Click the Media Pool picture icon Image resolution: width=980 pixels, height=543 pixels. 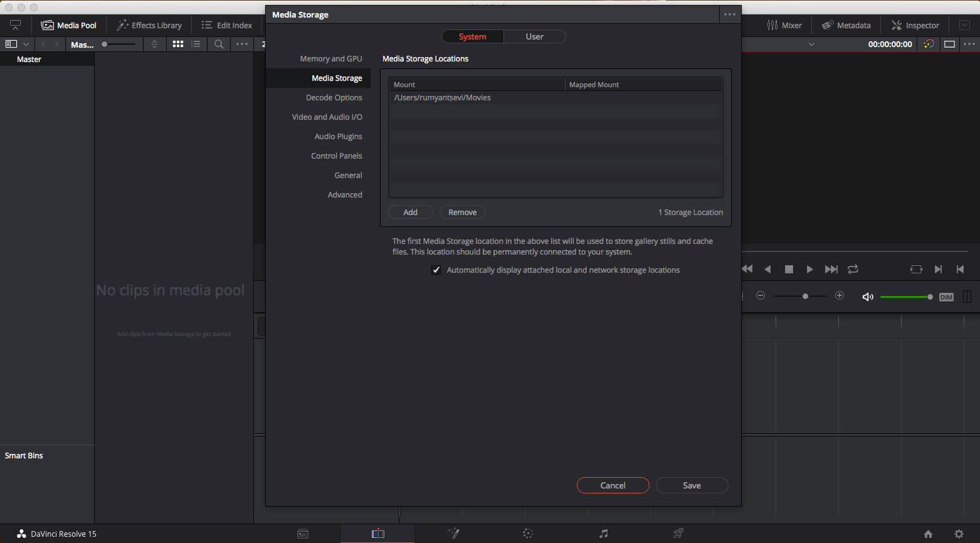tap(47, 25)
